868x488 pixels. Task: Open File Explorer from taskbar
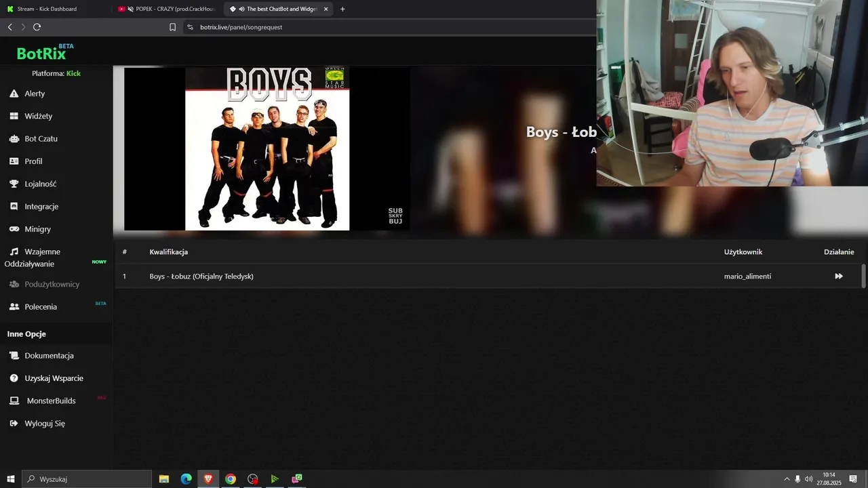point(164,479)
